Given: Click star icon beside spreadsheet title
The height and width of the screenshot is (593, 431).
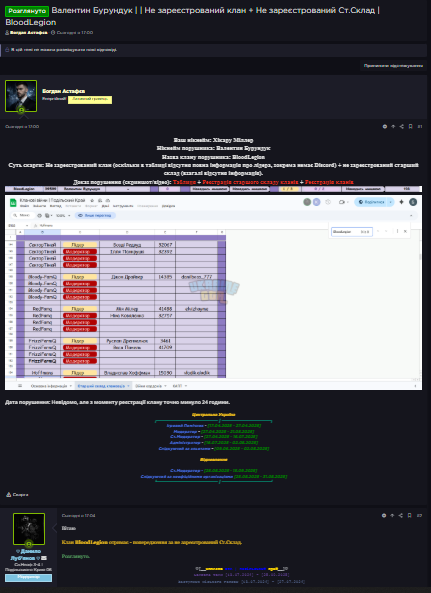Looking at the screenshot, I should (x=92, y=200).
